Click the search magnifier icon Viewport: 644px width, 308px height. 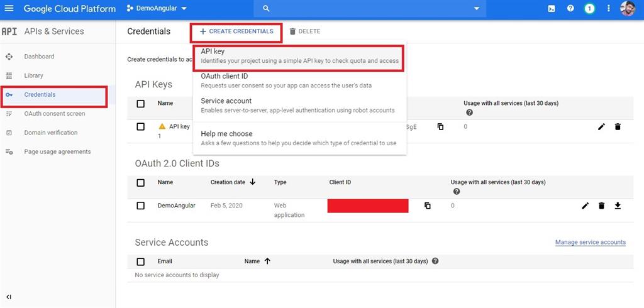click(266, 8)
